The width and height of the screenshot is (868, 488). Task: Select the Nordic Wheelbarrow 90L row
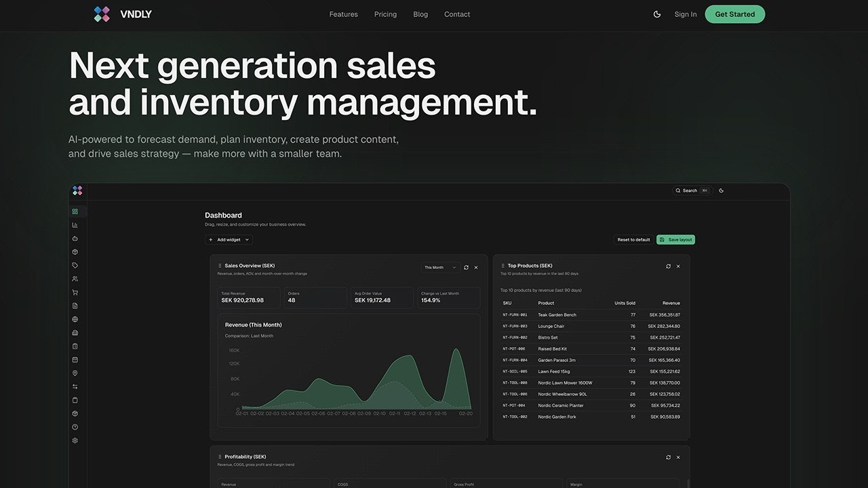(x=591, y=394)
